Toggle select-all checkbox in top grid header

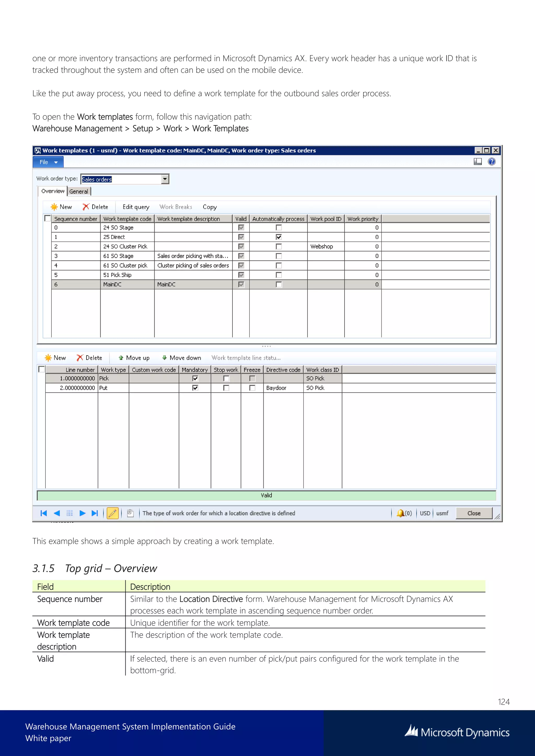pyautogui.click(x=48, y=218)
